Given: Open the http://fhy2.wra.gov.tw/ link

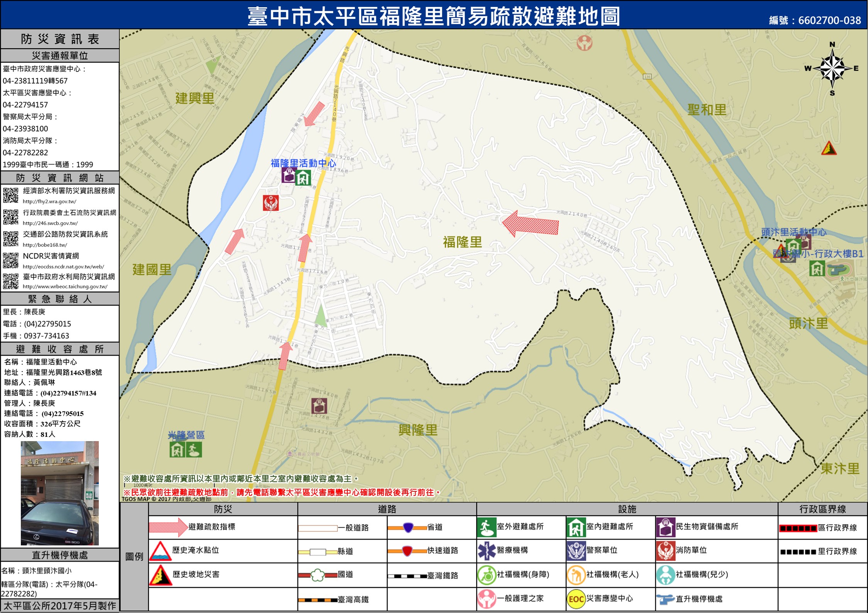Looking at the screenshot, I should (49, 202).
